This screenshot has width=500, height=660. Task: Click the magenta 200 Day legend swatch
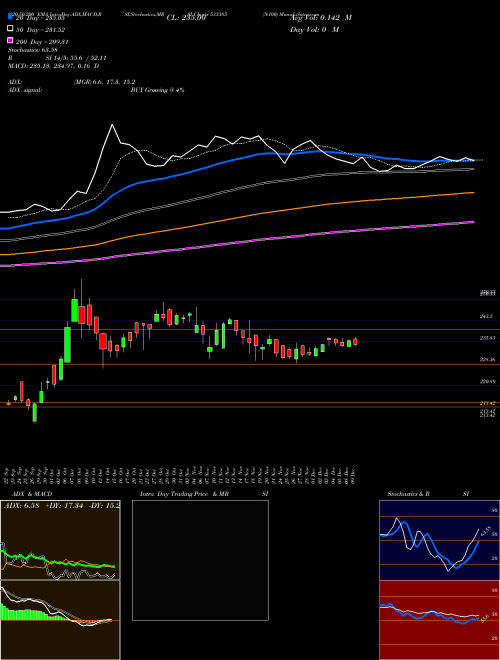tap(10, 41)
